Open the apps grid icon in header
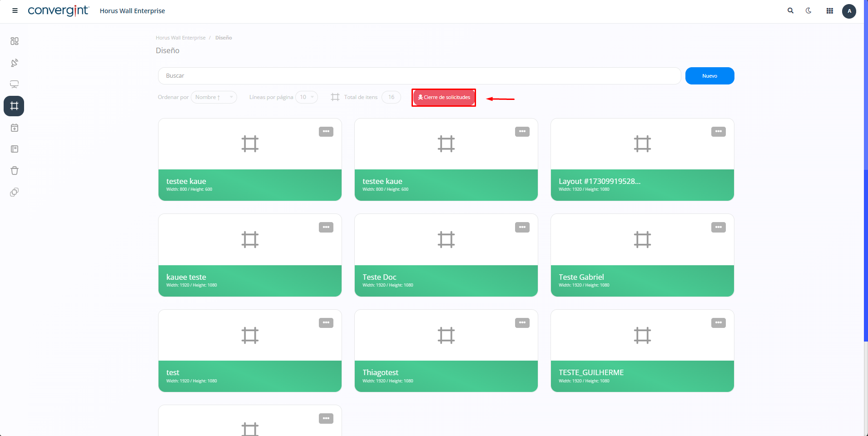This screenshot has width=868, height=436. [829, 11]
